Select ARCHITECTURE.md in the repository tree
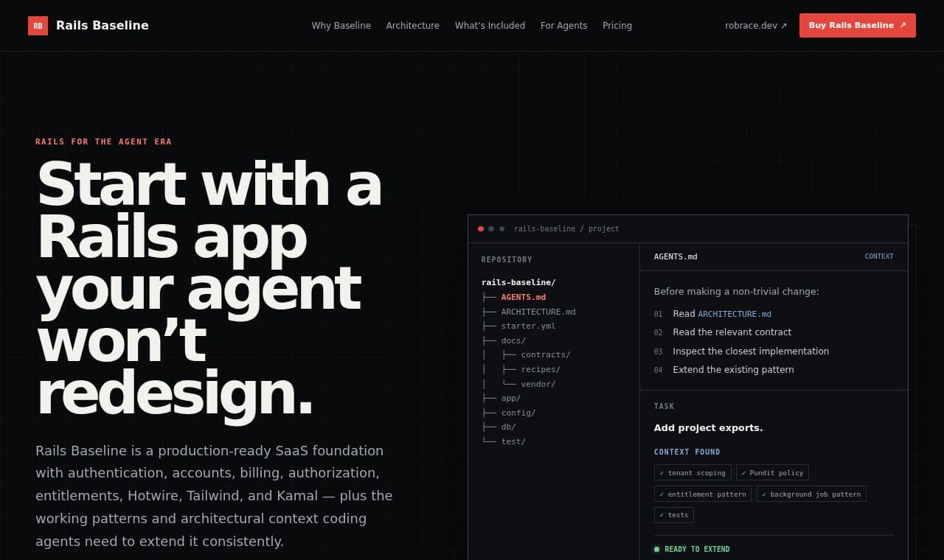Screen dimensions: 944x560 pos(538,312)
